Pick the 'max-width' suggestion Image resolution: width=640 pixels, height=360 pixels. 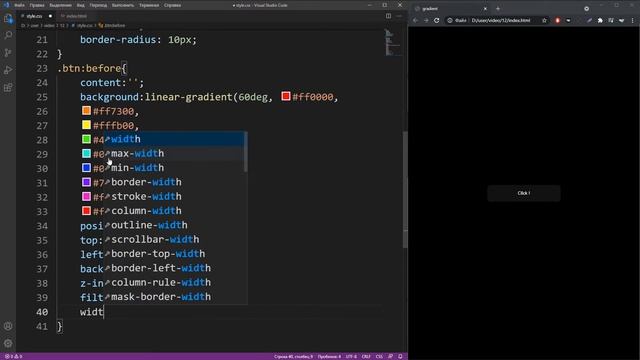click(175, 153)
